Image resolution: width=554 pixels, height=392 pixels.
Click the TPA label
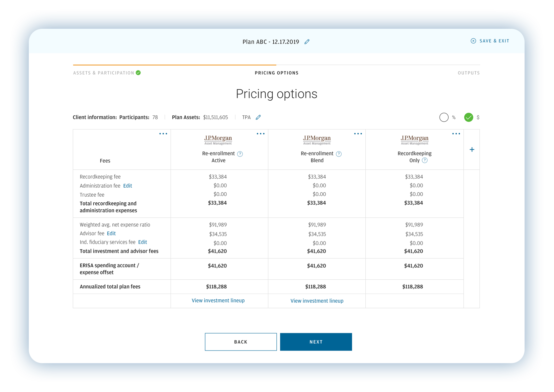point(246,117)
